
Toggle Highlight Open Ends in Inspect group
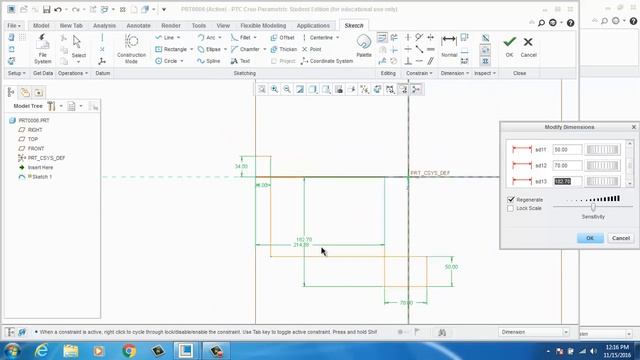click(485, 49)
